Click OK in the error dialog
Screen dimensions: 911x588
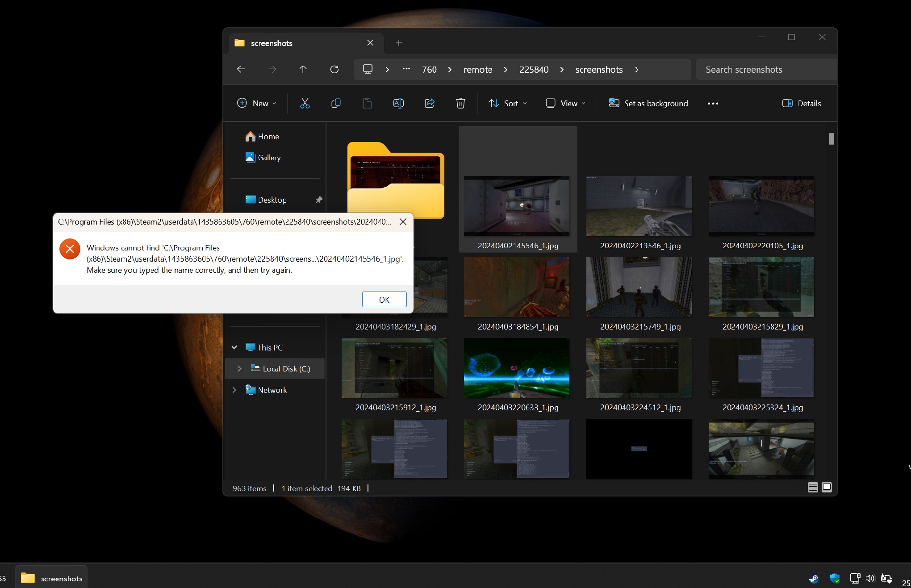tap(384, 300)
